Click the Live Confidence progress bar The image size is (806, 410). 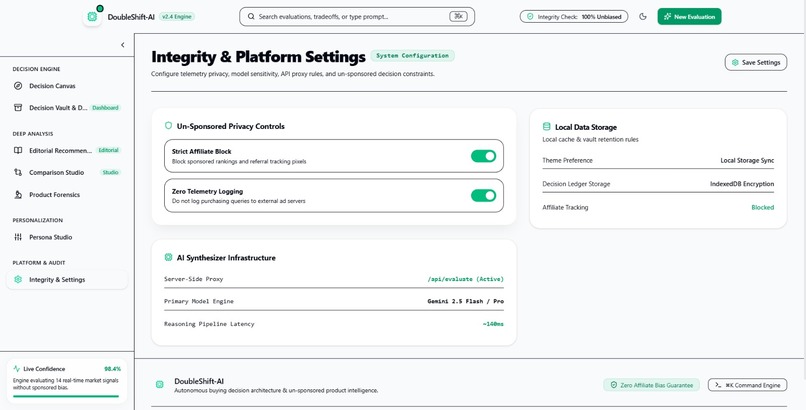pos(66,396)
